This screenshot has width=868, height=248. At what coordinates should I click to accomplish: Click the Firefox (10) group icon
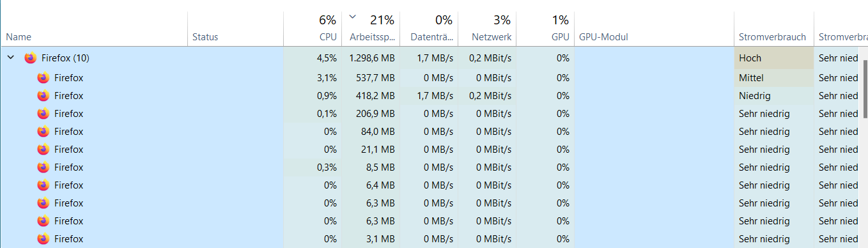pos(30,58)
